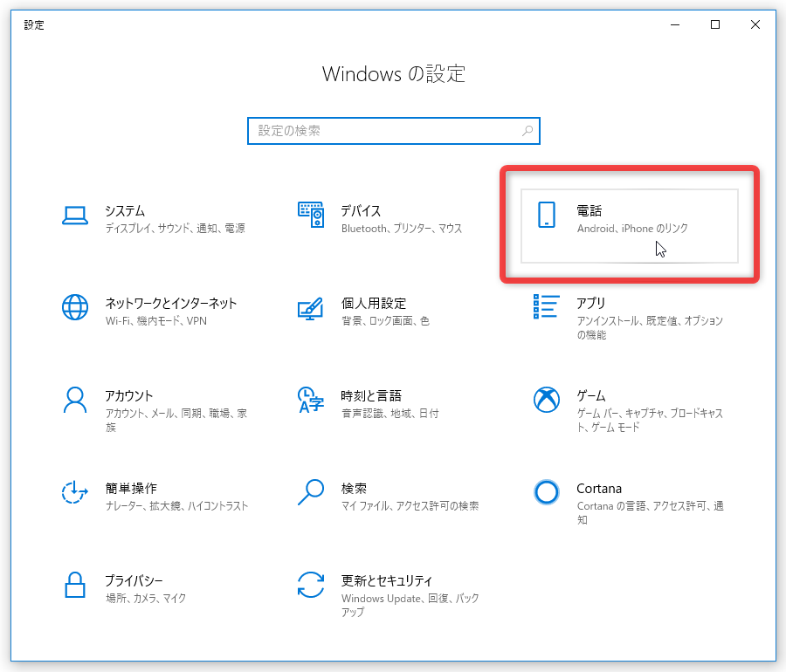
Task: Minimize the 設定 window
Action: coord(675,24)
